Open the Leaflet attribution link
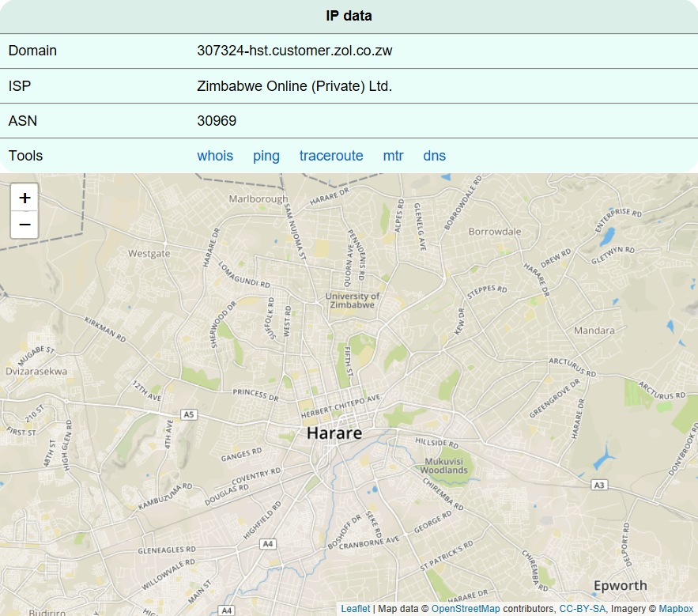 point(355,609)
